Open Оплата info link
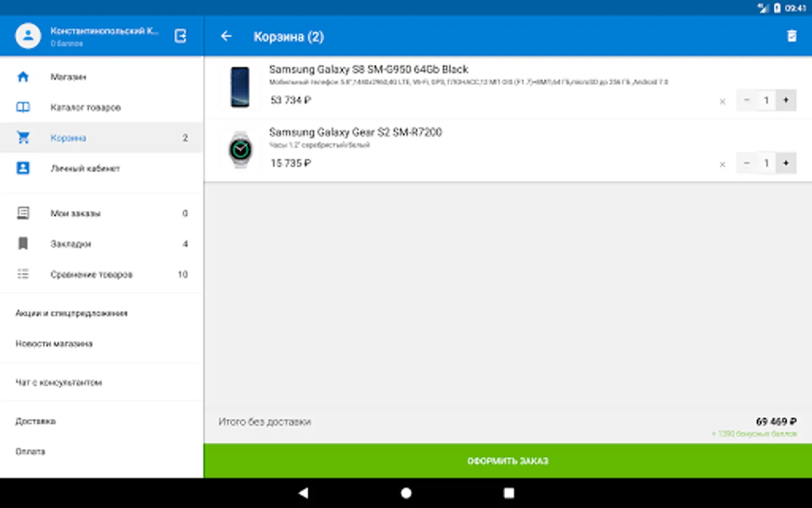The image size is (812, 508). [30, 452]
